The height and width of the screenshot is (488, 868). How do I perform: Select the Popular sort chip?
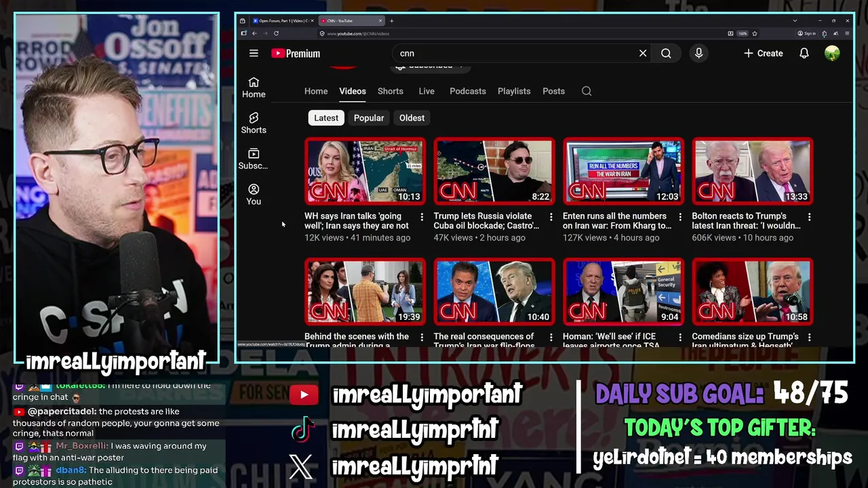[369, 118]
